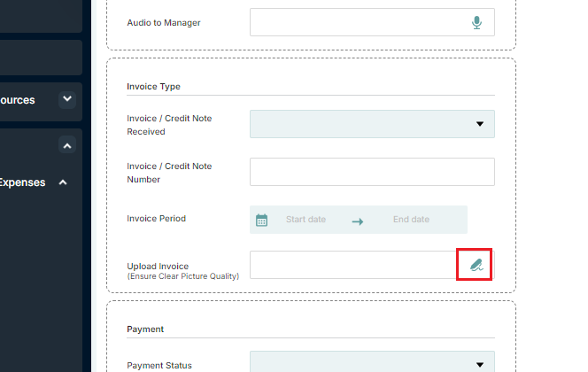This screenshot has width=588, height=372.
Task: Expand the Payment Status dropdown arrow
Action: click(480, 365)
